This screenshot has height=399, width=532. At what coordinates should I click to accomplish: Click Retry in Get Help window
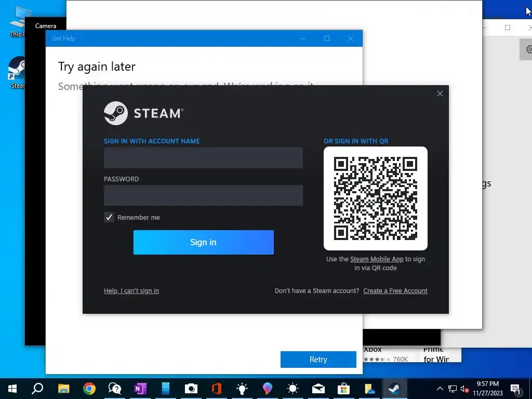click(318, 360)
